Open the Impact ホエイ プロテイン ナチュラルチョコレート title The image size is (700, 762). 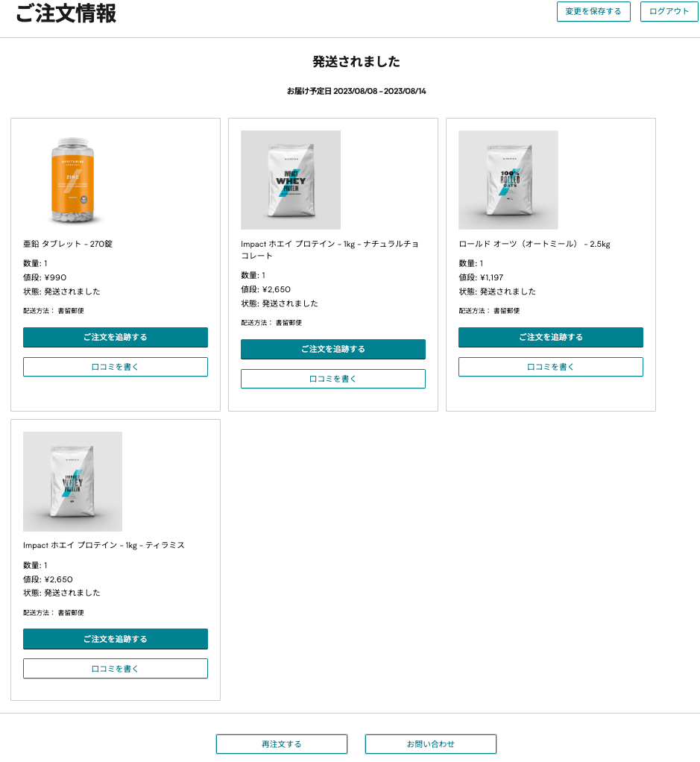329,250
